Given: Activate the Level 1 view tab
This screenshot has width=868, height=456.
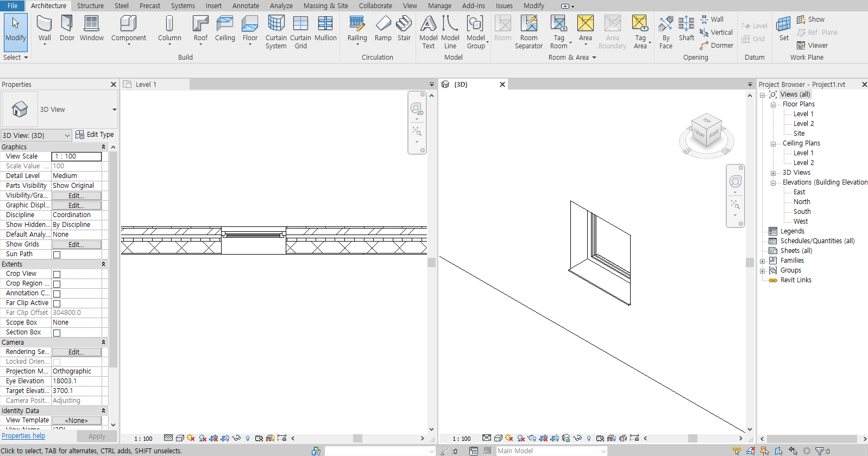Looking at the screenshot, I should tap(155, 84).
